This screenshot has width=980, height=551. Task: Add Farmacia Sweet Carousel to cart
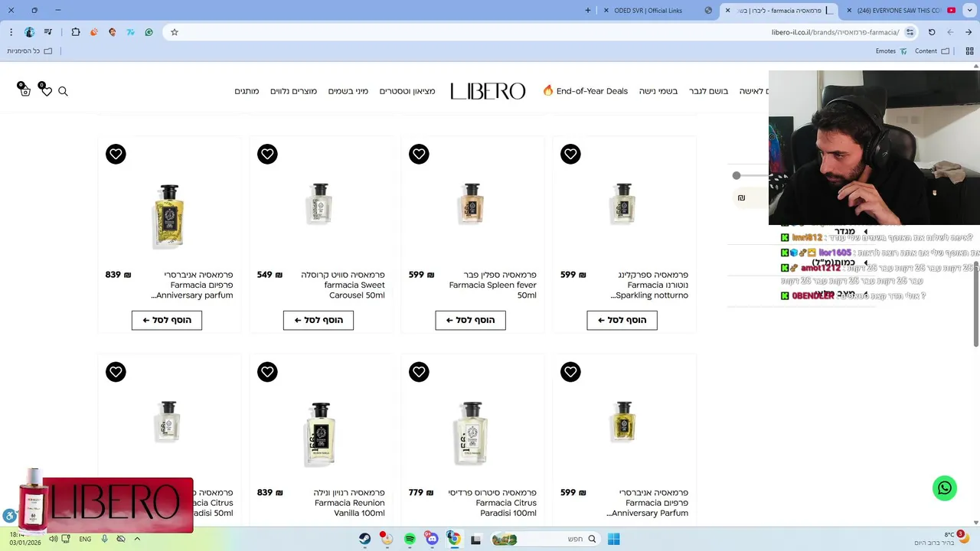pyautogui.click(x=318, y=320)
